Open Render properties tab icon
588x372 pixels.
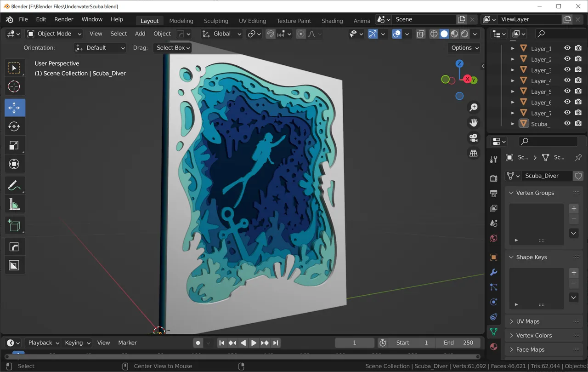click(x=494, y=178)
